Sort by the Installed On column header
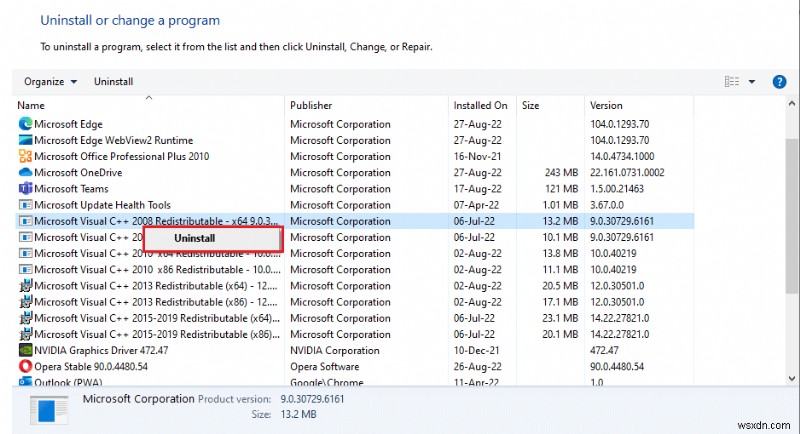 pyautogui.click(x=480, y=106)
